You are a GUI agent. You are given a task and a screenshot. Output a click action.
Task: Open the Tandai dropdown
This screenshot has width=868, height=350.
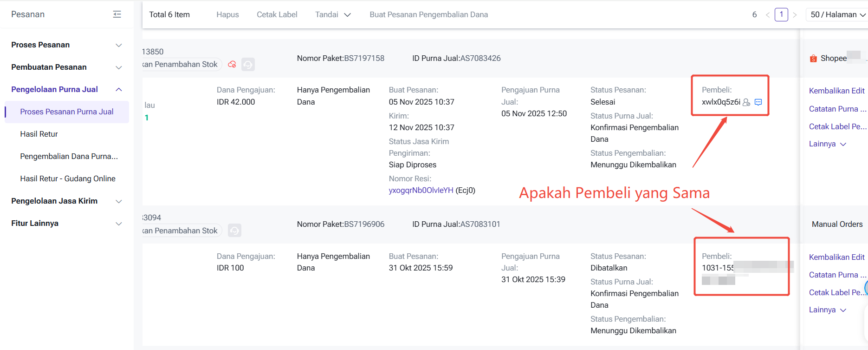[332, 15]
